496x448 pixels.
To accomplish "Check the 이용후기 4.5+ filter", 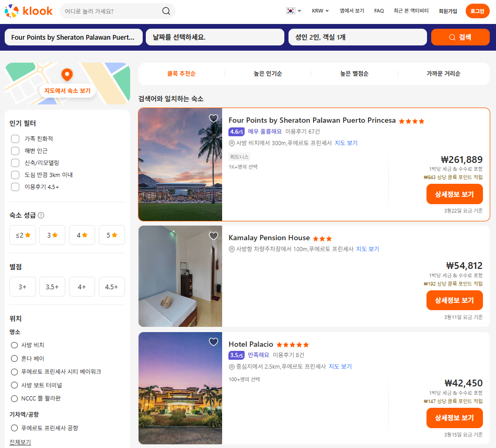I will (15, 187).
